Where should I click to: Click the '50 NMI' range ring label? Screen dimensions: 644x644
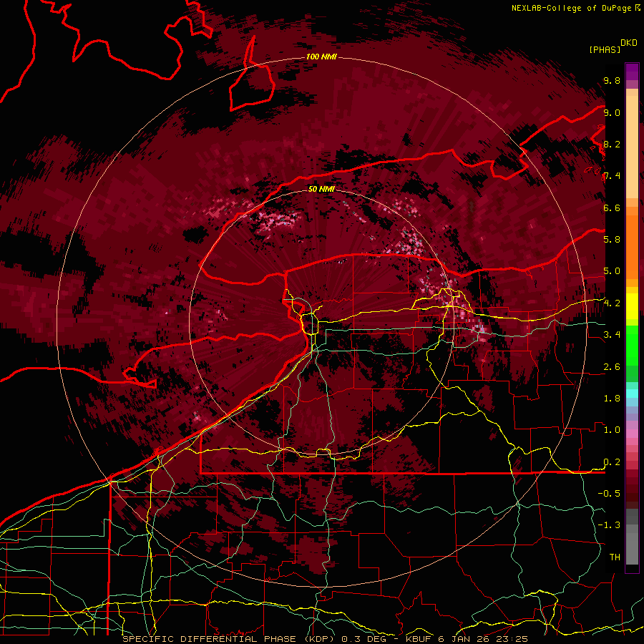click(321, 189)
